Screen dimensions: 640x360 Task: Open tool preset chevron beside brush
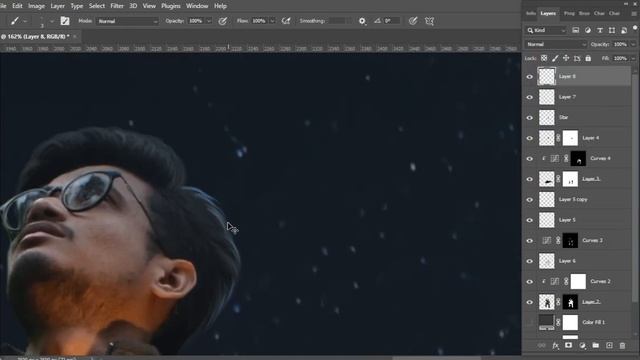click(x=25, y=21)
